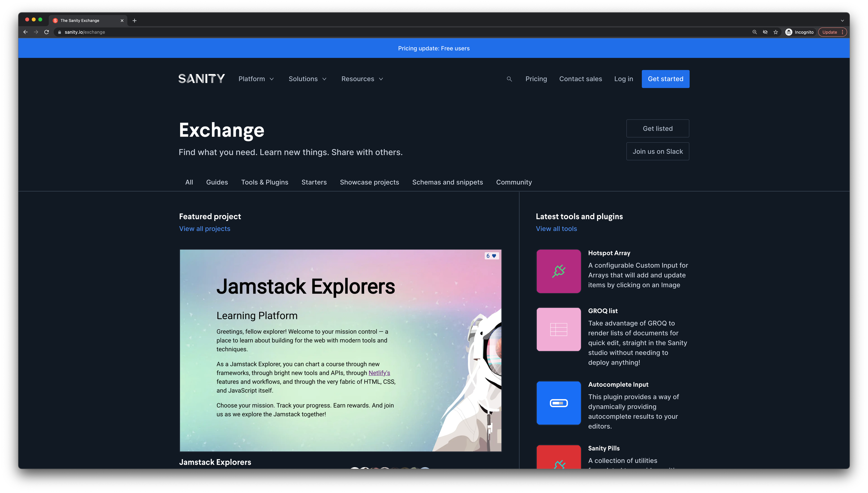Switch to the Tools & Plugins tab
This screenshot has width=868, height=493.
point(264,182)
